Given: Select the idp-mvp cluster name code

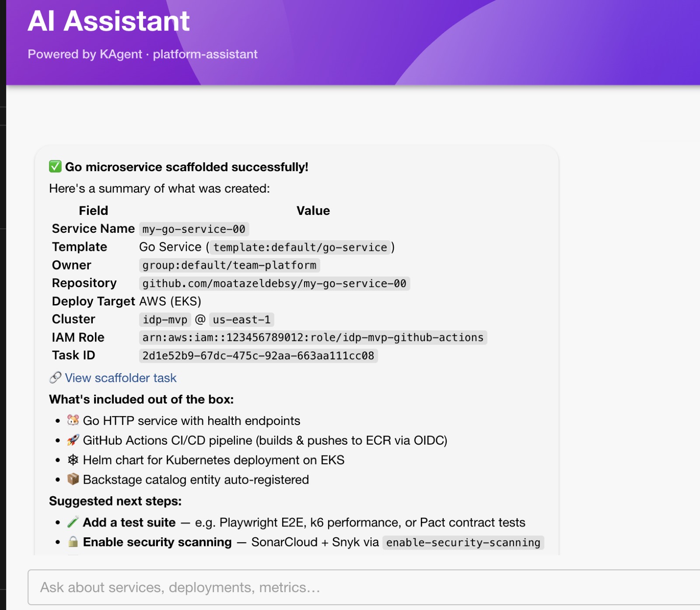Looking at the screenshot, I should click(165, 319).
